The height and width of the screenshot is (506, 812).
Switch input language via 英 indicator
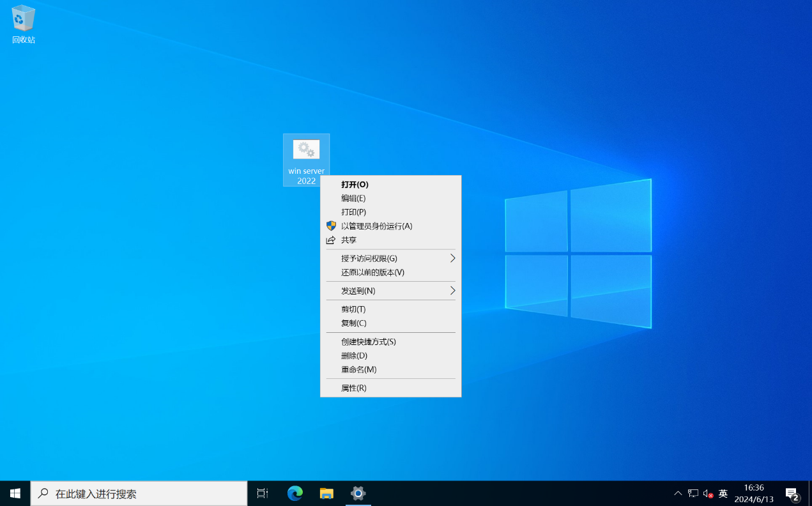pyautogui.click(x=723, y=493)
